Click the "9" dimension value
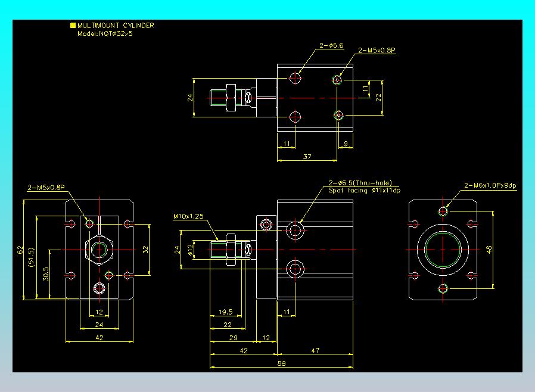 pos(346,144)
